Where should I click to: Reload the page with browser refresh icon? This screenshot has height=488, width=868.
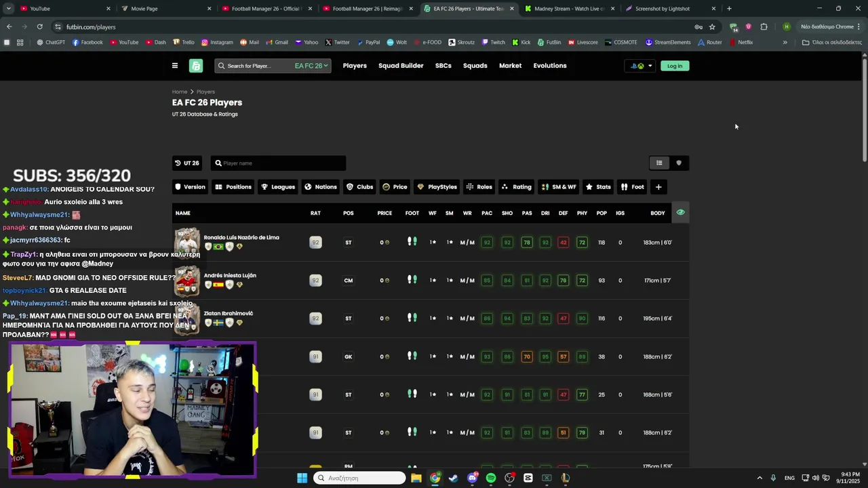(40, 27)
